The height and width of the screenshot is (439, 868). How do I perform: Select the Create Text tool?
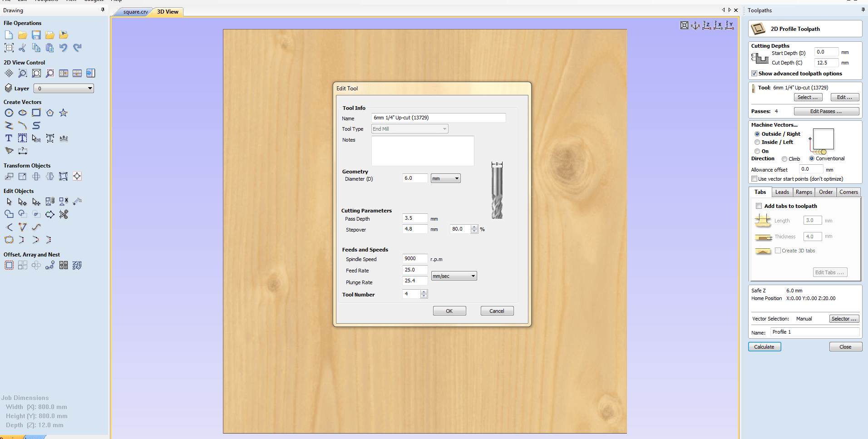9,138
